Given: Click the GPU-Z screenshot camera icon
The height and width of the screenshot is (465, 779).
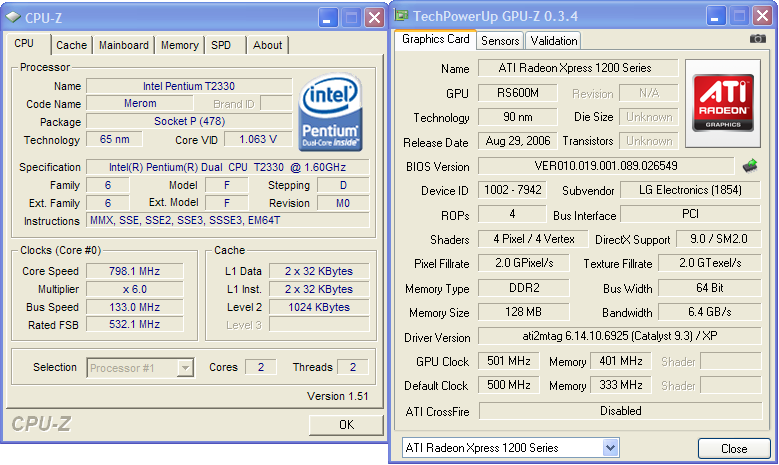Looking at the screenshot, I should click(757, 39).
